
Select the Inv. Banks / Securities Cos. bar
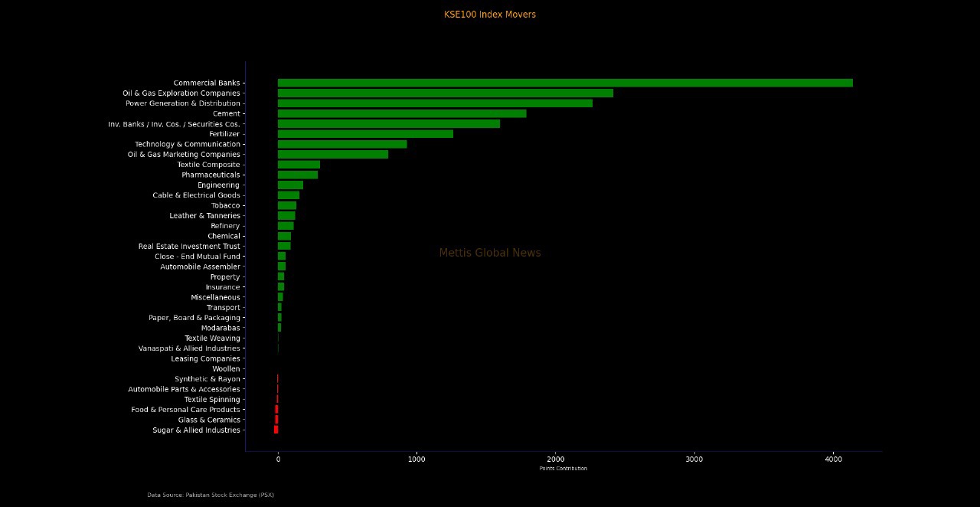pyautogui.click(x=388, y=123)
